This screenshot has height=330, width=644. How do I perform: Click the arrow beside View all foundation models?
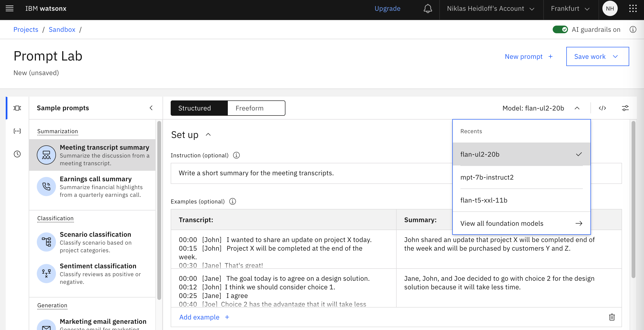(579, 223)
